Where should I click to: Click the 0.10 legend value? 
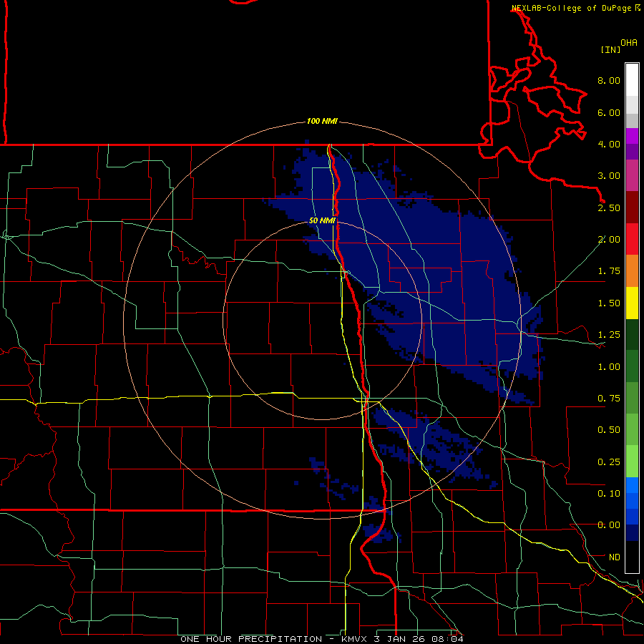609,494
